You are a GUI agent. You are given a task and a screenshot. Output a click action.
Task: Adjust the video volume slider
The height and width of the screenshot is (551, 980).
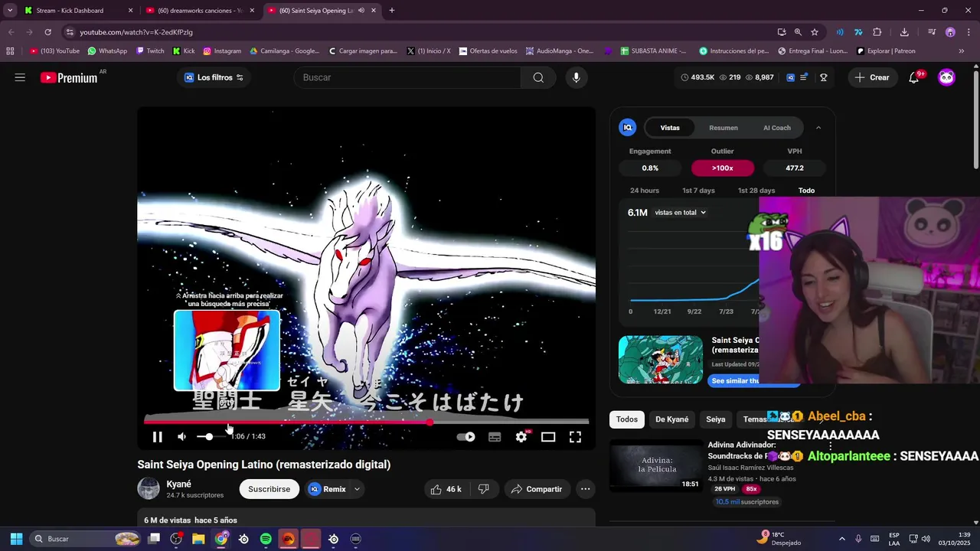pos(213,436)
